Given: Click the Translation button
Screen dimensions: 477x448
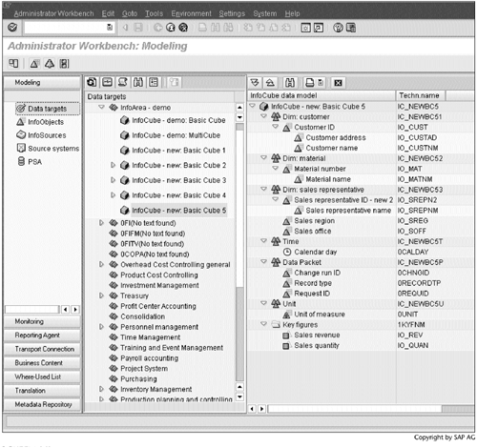Looking at the screenshot, I should click(42, 391).
